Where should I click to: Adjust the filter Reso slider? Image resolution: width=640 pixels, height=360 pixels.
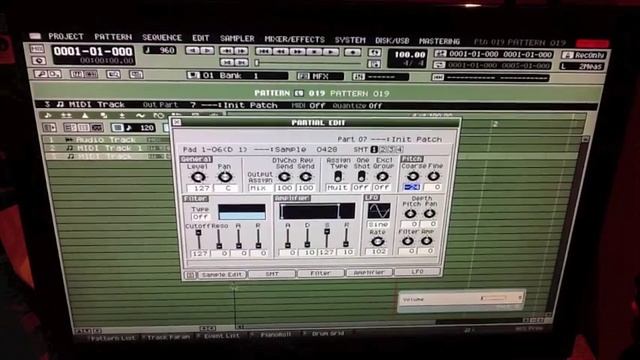219,239
